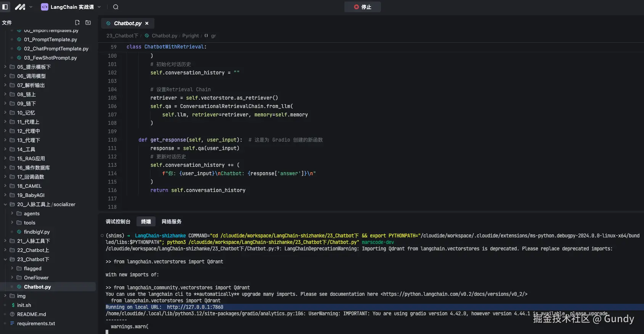Screen dimensions: 644x334
Task: Select the 终端 terminal tab
Action: [x=146, y=221]
